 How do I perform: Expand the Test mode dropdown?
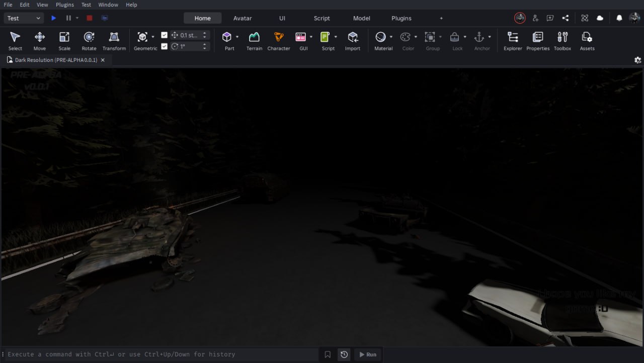coord(24,18)
